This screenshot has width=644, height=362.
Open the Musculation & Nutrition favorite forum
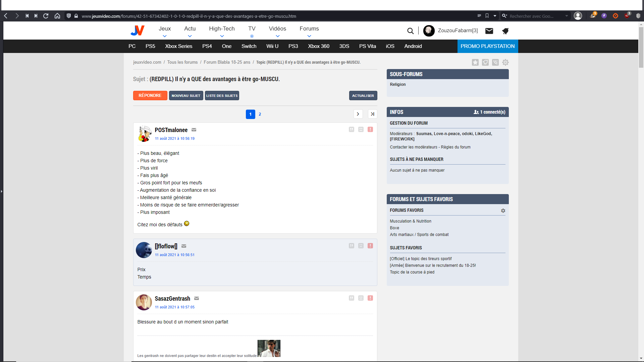(410, 221)
